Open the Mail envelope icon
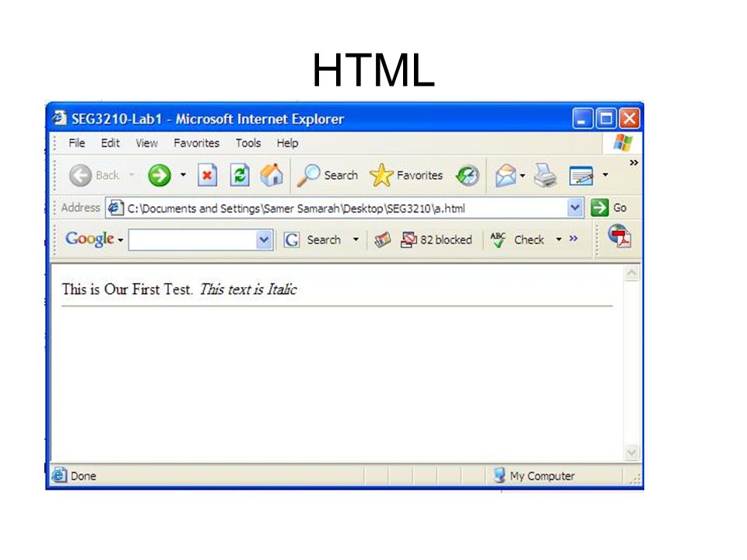Screen dimensions: 747x560 point(506,175)
